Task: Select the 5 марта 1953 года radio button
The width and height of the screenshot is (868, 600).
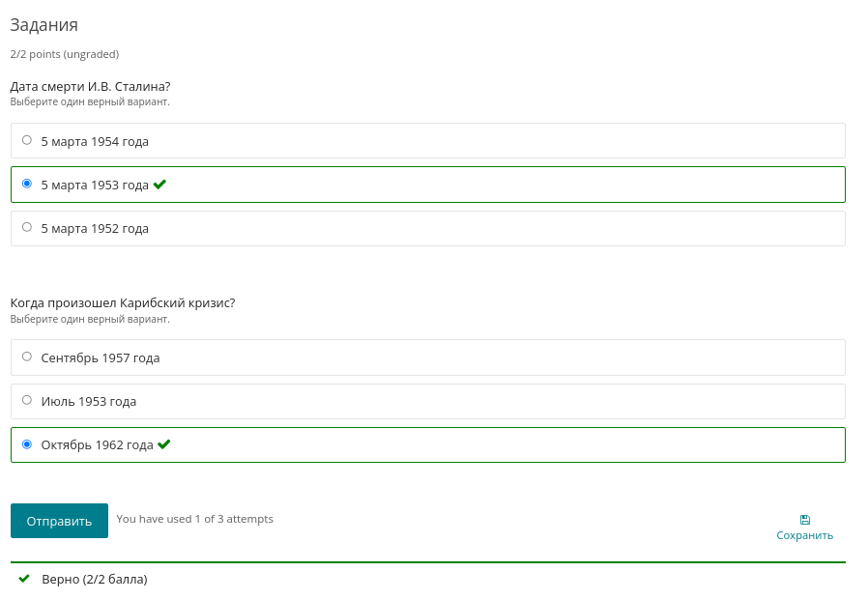Action: (x=27, y=184)
